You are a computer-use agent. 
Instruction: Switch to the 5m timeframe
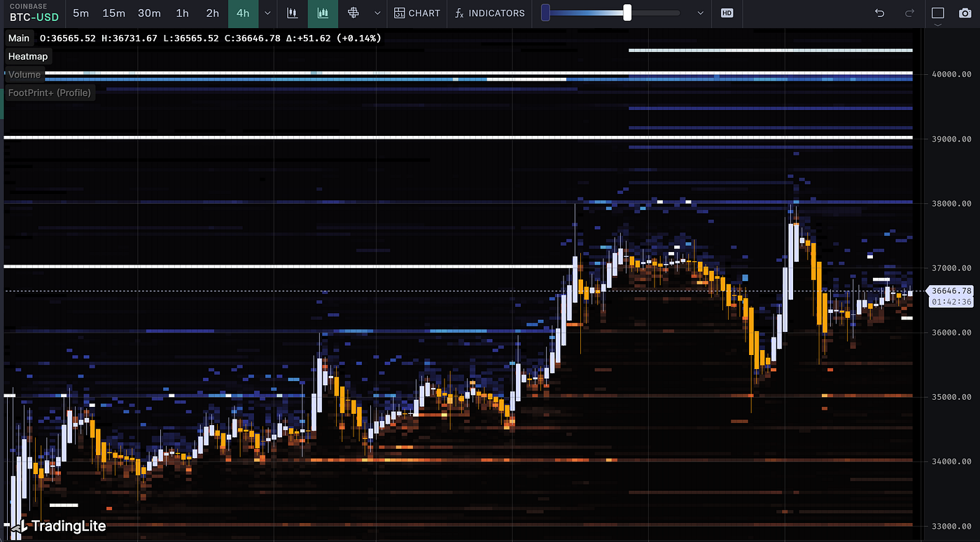[x=80, y=13]
